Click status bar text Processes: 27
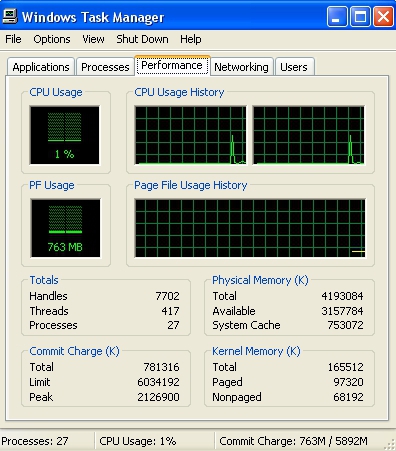Viewport: 396px width, 451px height. [x=34, y=441]
